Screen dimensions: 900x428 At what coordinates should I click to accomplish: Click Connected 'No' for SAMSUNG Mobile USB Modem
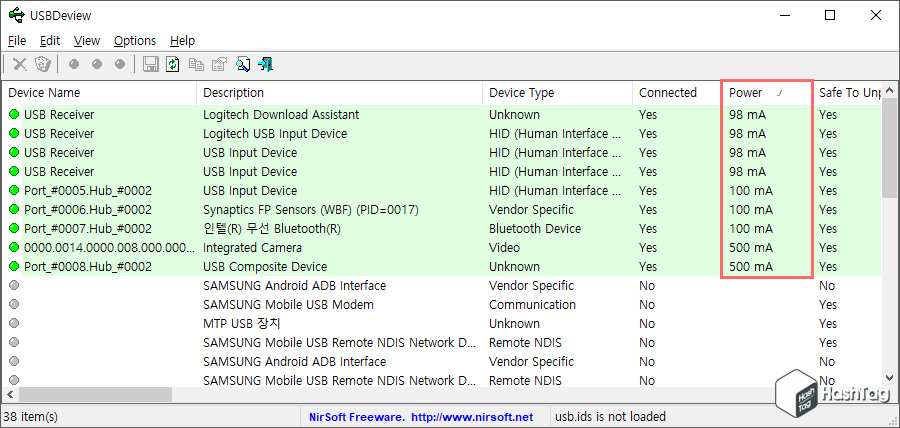pos(647,304)
